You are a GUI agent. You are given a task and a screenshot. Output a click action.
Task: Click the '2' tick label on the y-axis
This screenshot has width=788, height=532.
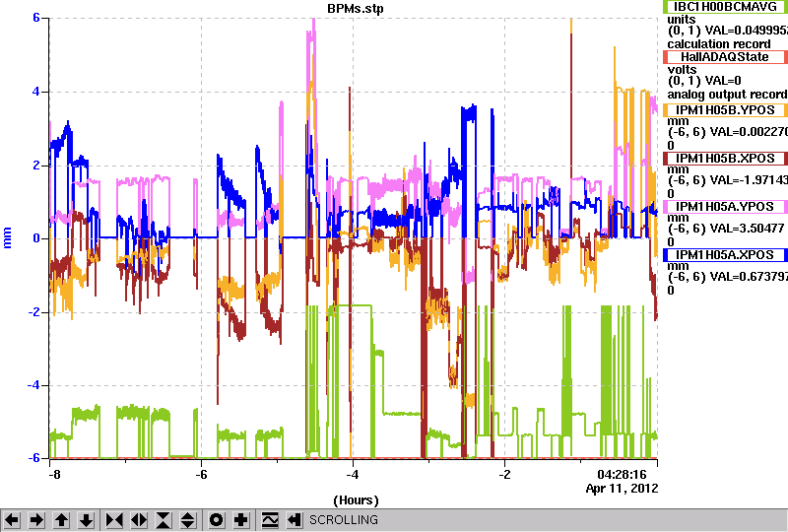(36, 165)
